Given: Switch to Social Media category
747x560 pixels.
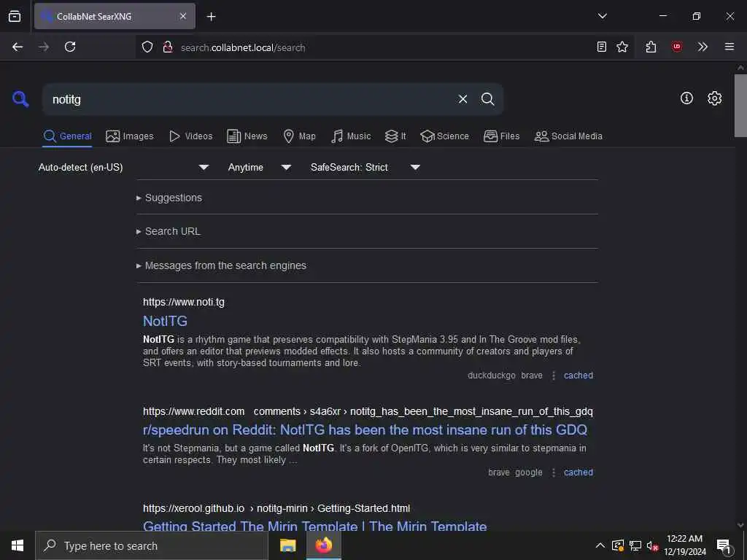Looking at the screenshot, I should coord(568,136).
